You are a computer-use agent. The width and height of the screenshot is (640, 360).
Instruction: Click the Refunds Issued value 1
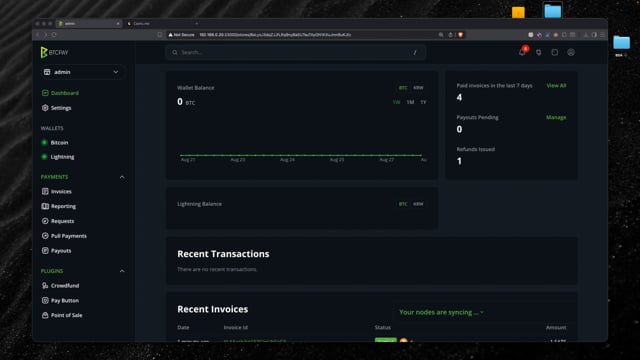pos(459,161)
